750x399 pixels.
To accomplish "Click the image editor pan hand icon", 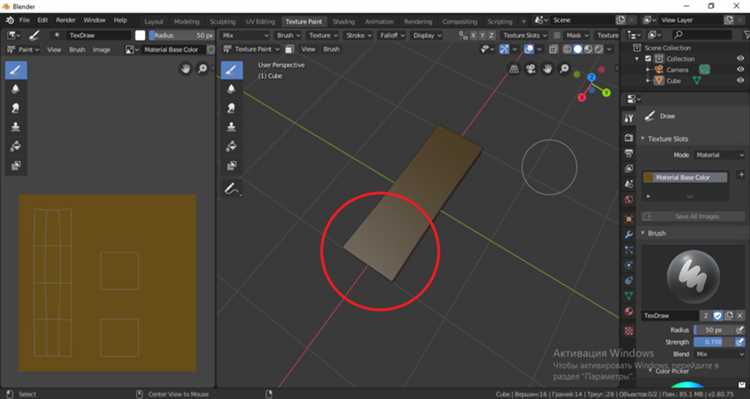I will click(186, 69).
